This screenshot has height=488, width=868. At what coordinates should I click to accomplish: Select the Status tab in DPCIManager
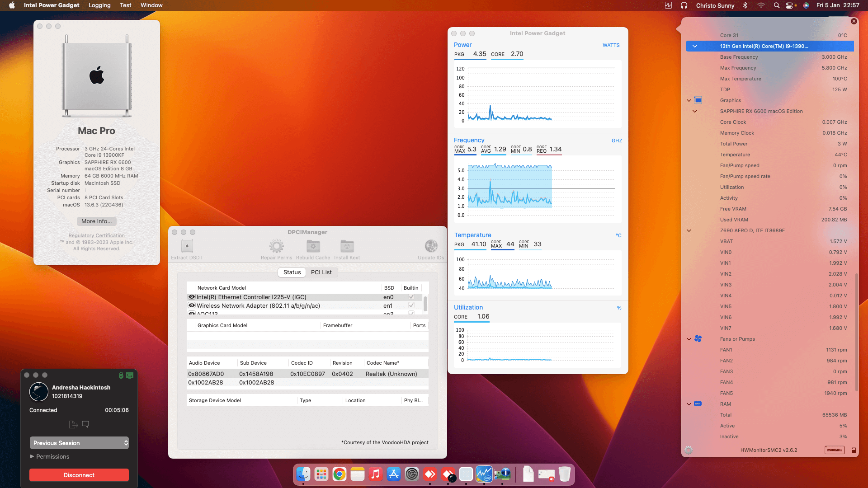[x=292, y=272]
